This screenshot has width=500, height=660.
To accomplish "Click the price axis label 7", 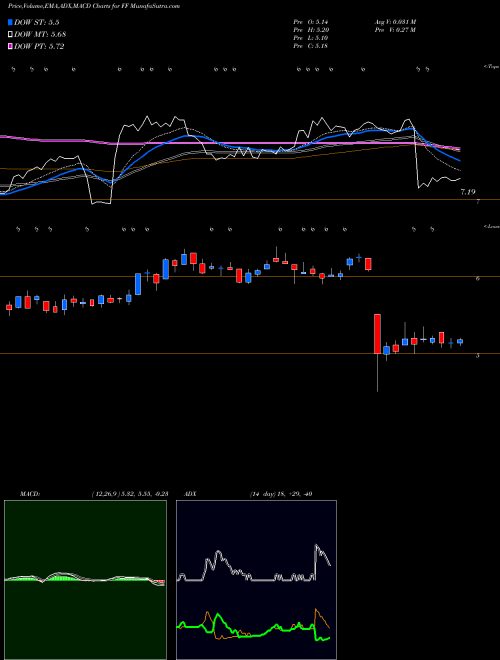I will pyautogui.click(x=478, y=202).
